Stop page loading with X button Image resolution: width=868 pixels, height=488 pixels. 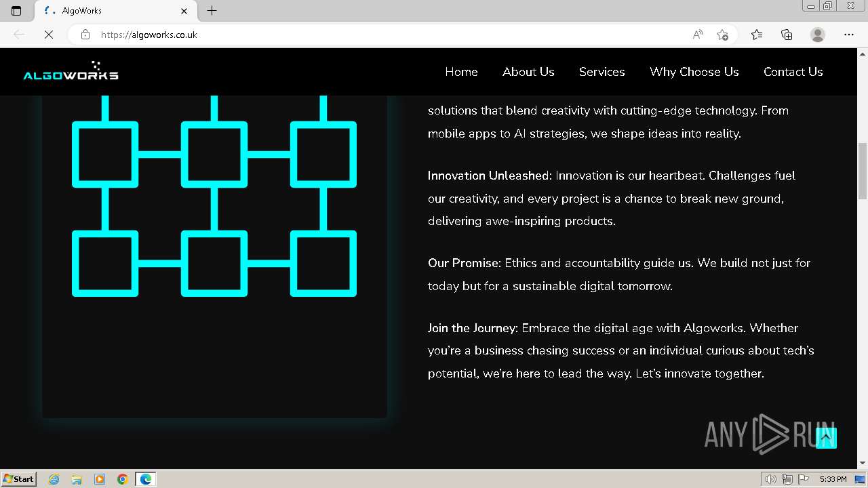(49, 35)
